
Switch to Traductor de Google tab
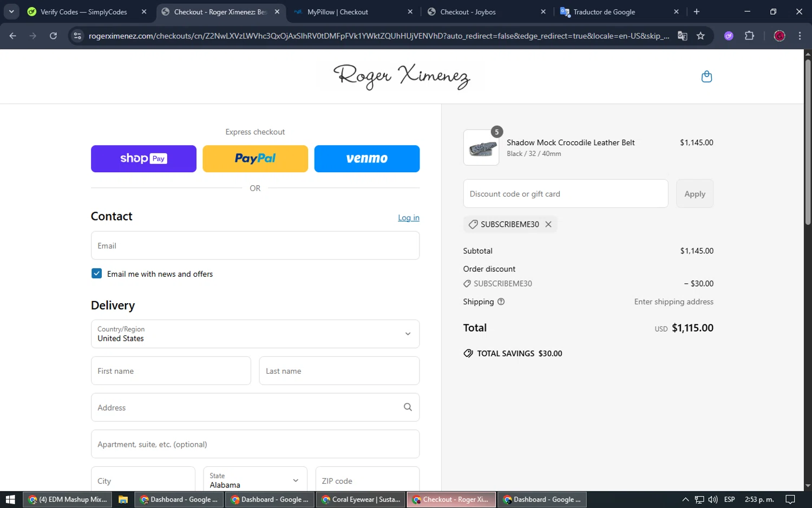coord(619,11)
